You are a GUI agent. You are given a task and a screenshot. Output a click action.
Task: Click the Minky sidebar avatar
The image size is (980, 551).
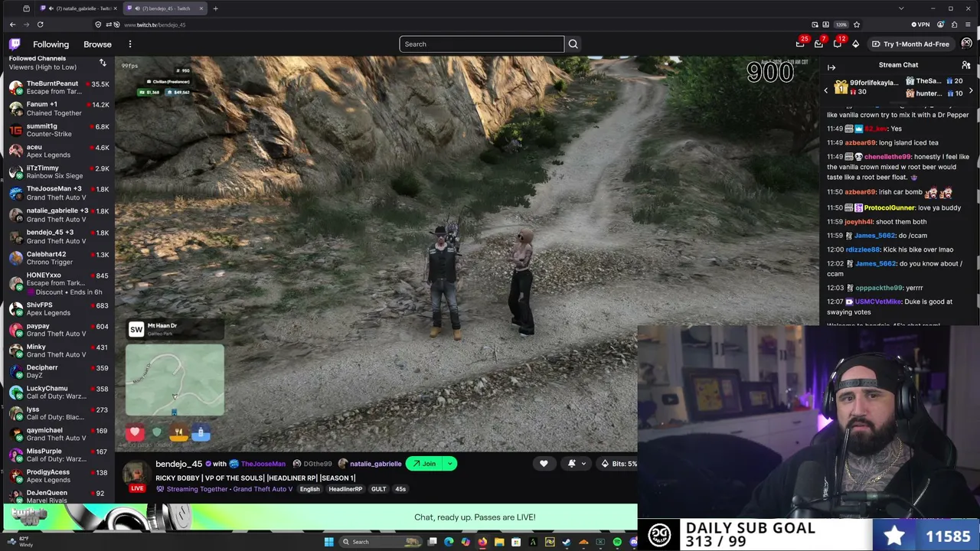click(x=15, y=350)
